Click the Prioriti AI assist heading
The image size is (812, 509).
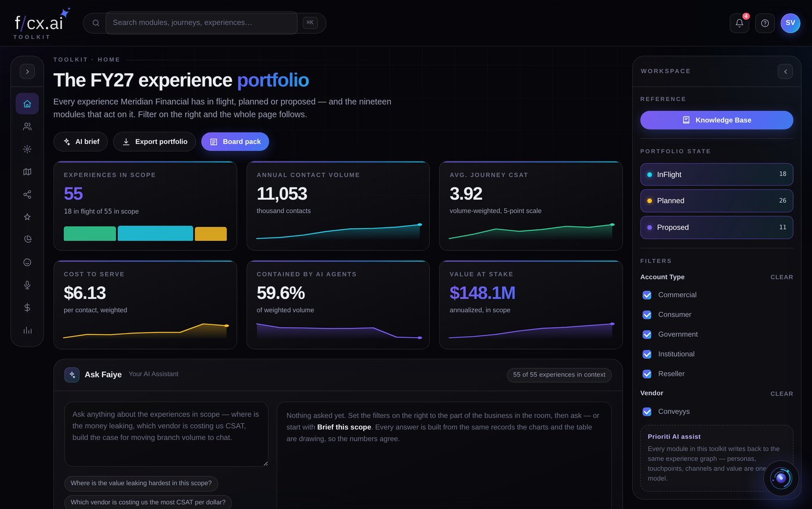coord(674,437)
